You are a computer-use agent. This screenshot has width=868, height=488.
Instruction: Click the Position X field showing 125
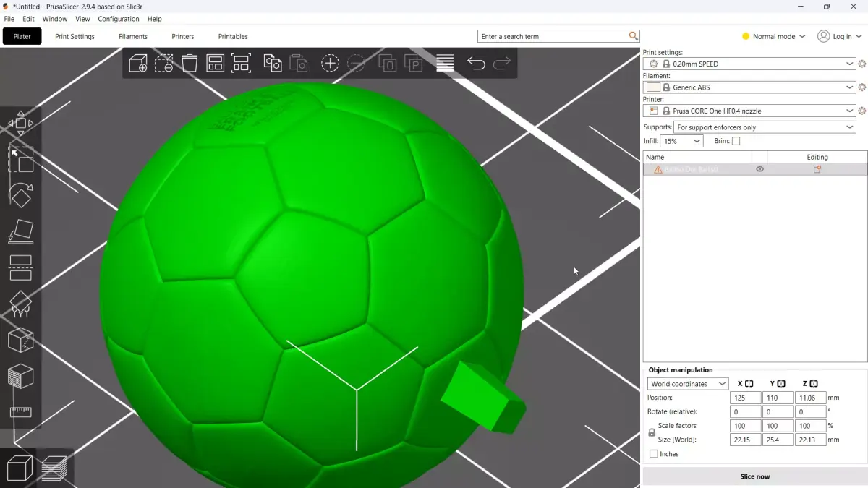pos(745,398)
